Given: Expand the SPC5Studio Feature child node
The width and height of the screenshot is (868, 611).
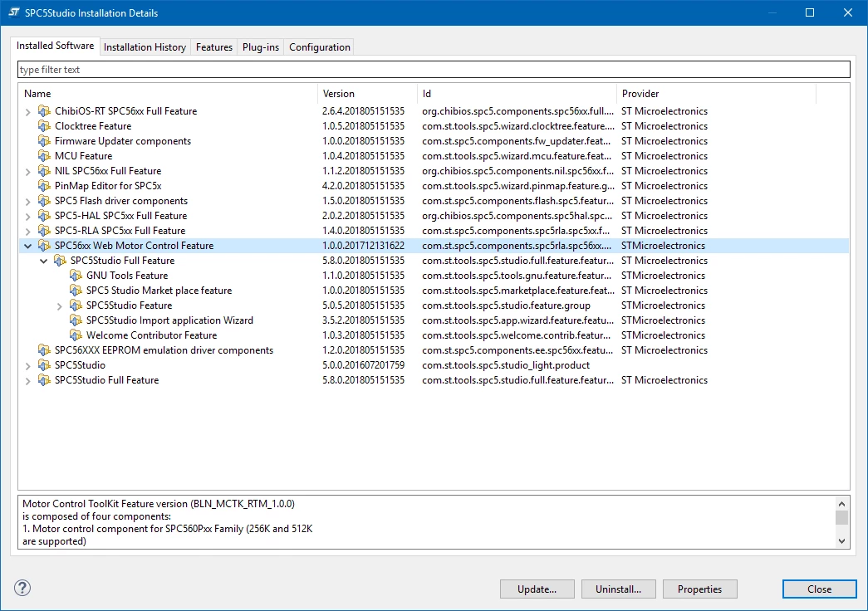Looking at the screenshot, I should (x=59, y=306).
